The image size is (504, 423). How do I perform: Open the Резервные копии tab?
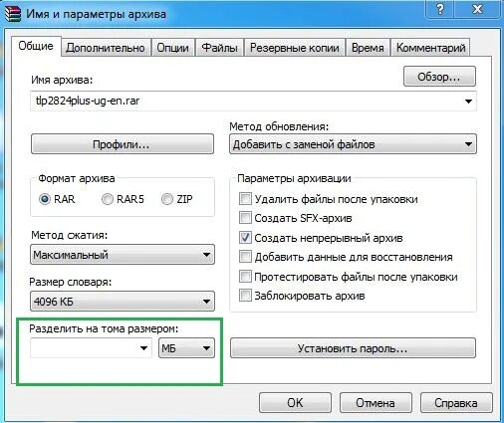coord(295,48)
